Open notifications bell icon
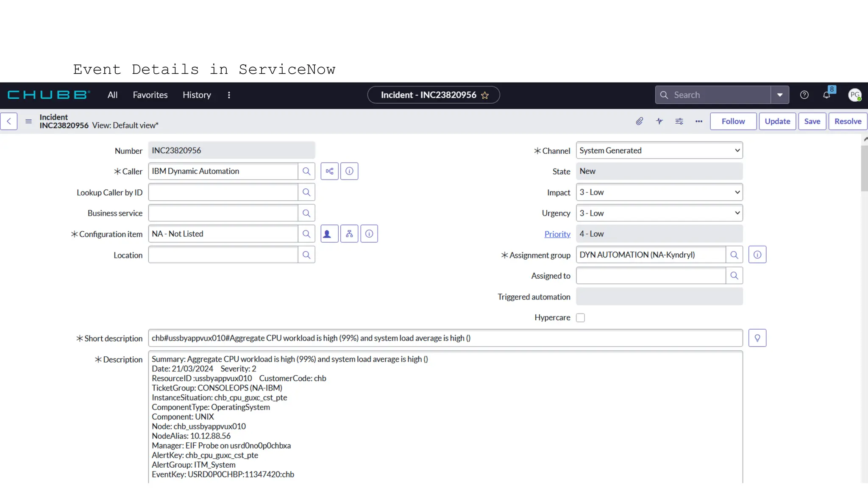The width and height of the screenshot is (868, 488). click(x=826, y=95)
